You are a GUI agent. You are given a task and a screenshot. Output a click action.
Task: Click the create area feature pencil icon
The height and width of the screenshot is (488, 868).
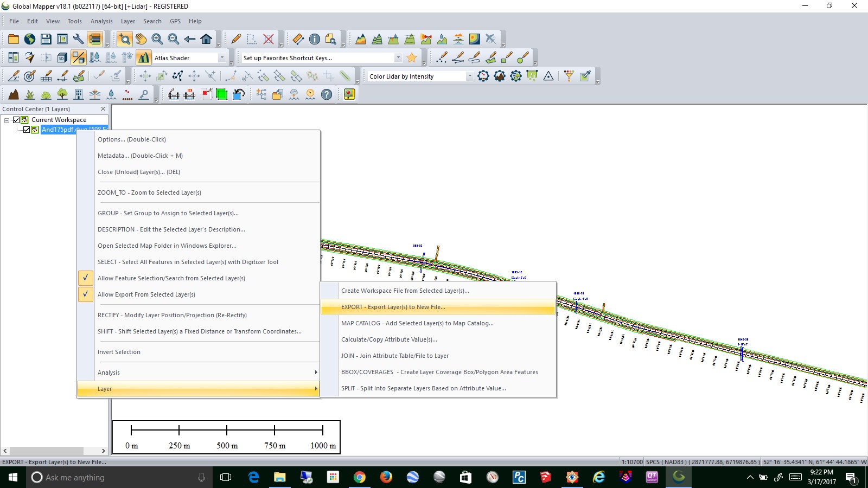[491, 57]
